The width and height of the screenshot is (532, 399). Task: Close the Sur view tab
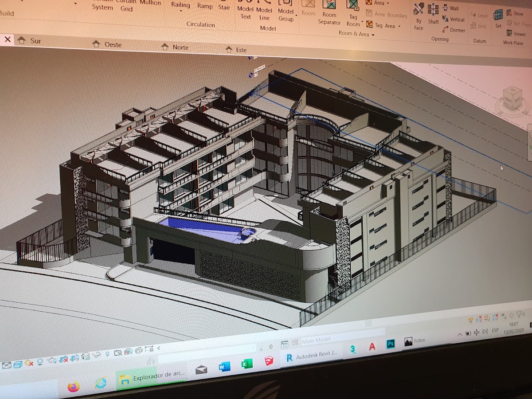(8, 39)
